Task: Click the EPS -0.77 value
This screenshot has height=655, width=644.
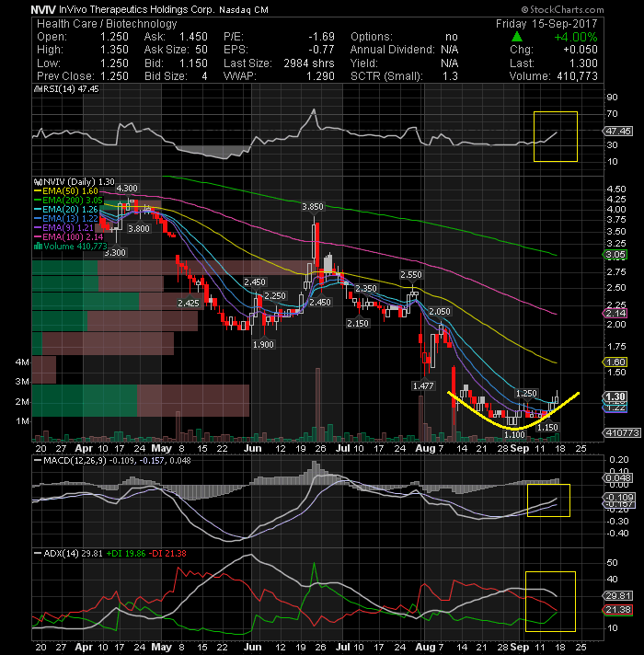Action: click(x=321, y=50)
